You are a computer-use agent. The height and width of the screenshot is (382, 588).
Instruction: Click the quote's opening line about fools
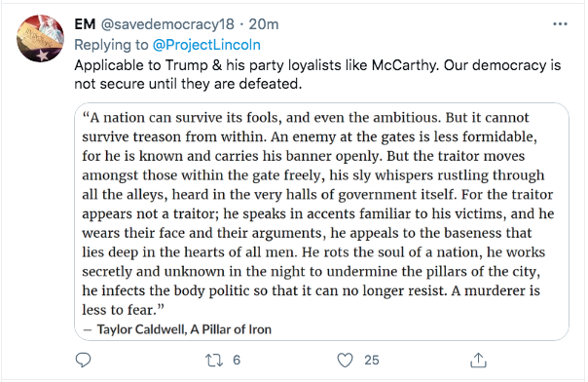(306, 118)
